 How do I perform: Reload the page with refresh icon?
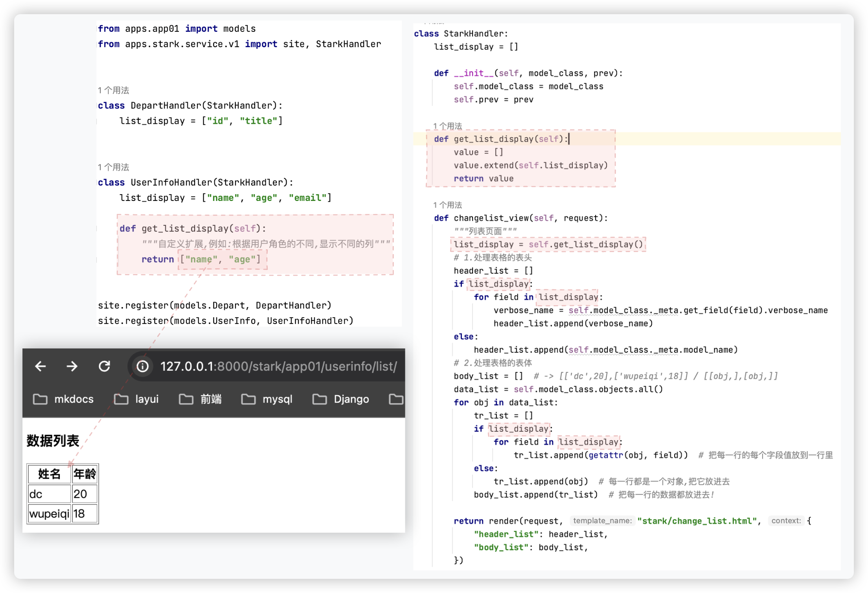click(x=104, y=366)
